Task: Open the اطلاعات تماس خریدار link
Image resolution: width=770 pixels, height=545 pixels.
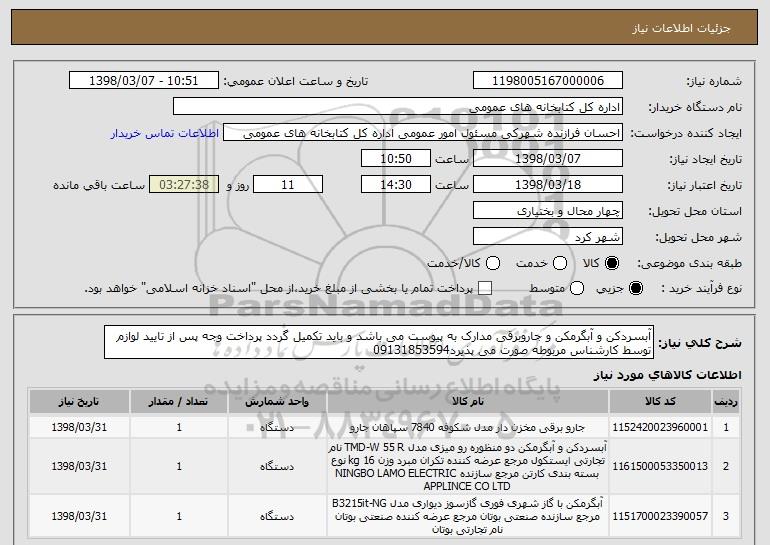Action: (x=165, y=133)
